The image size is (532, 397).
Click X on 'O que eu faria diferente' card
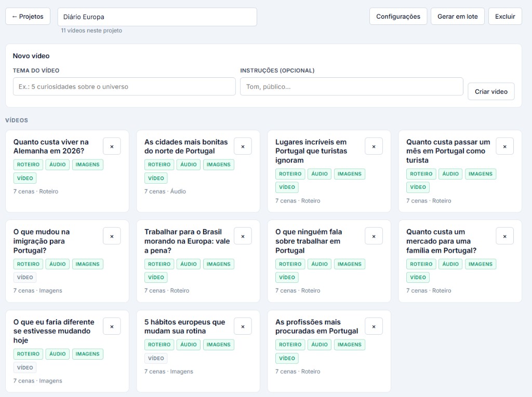pos(112,326)
